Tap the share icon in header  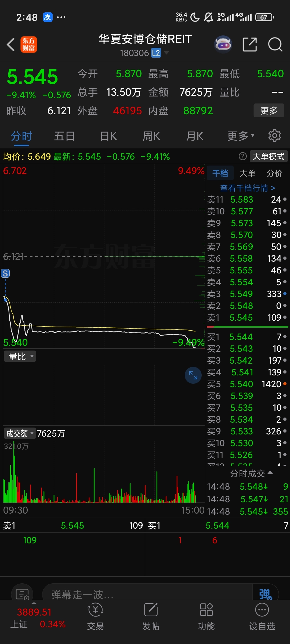[x=250, y=45]
